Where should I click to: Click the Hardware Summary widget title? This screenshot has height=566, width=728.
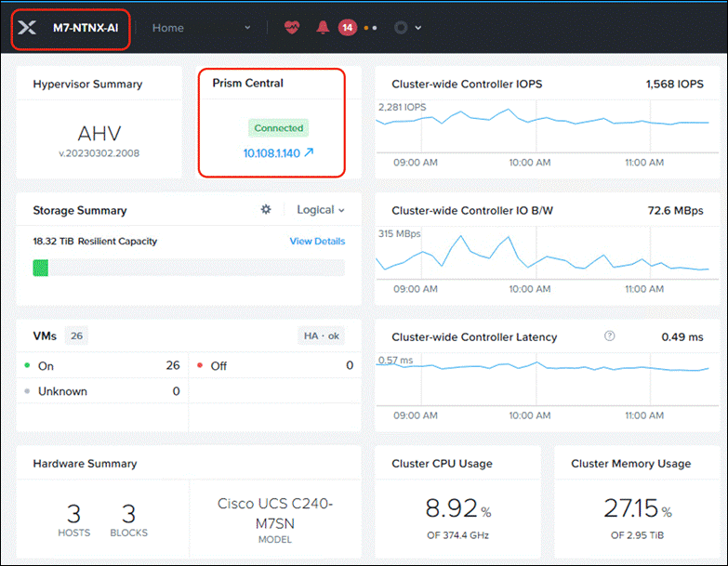85,464
